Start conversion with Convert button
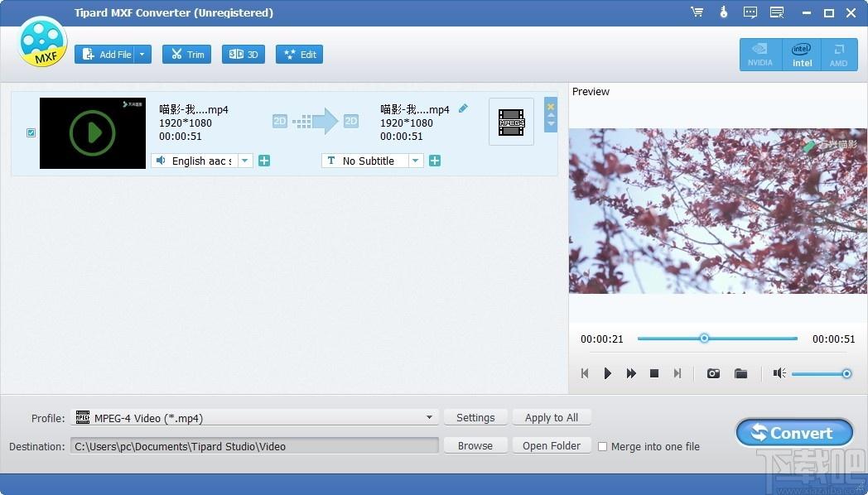 tap(794, 433)
